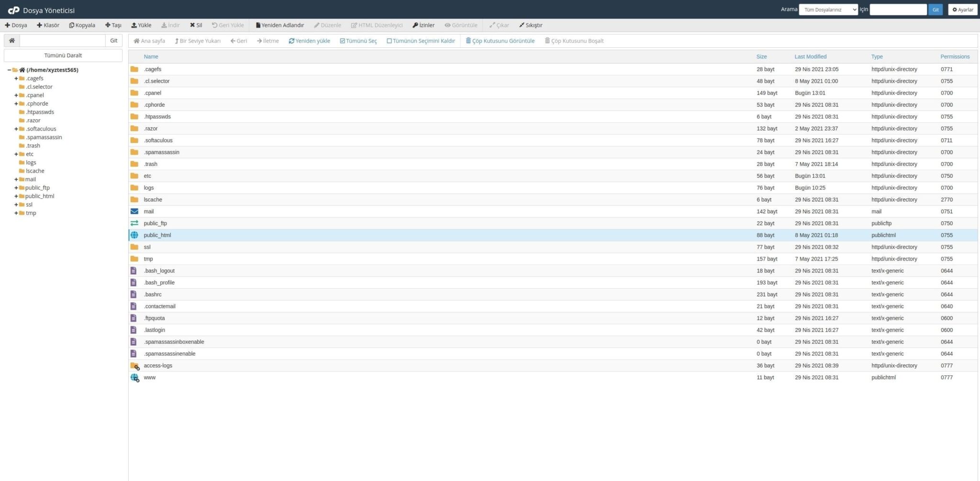Select the .bash_profile file name
This screenshot has width=980, height=481.
[159, 283]
